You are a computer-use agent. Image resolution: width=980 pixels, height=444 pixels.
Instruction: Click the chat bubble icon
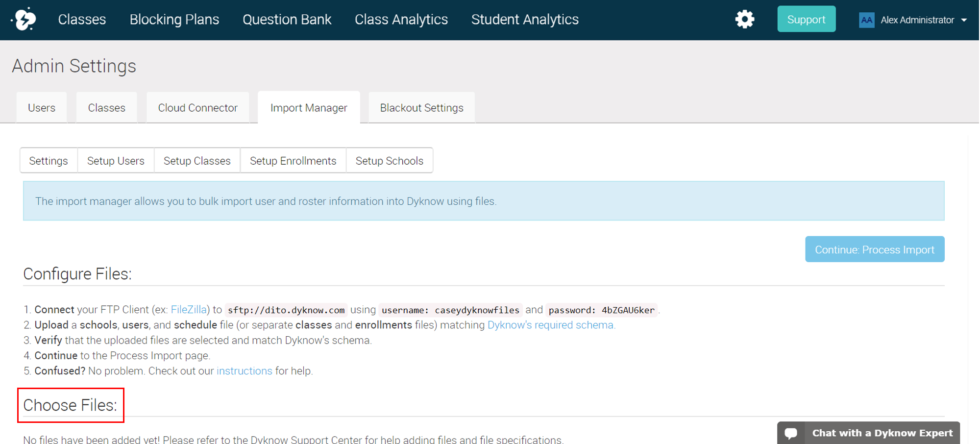pyautogui.click(x=791, y=433)
